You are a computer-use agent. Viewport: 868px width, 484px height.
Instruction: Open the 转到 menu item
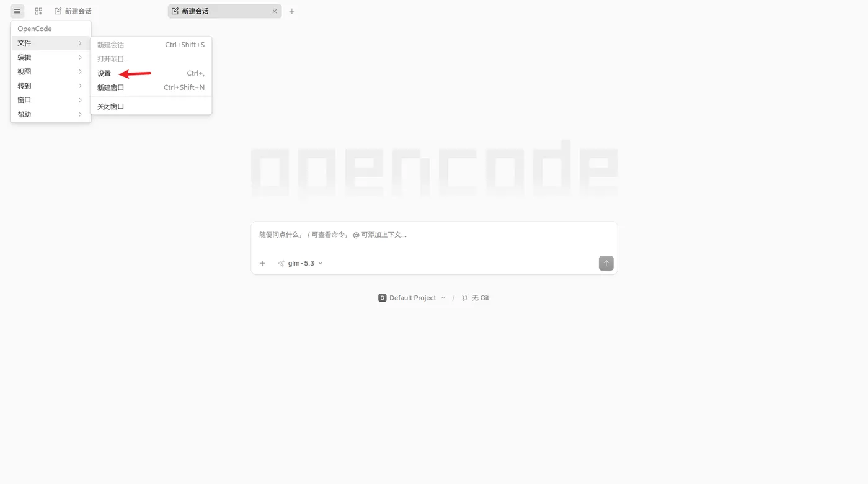51,86
